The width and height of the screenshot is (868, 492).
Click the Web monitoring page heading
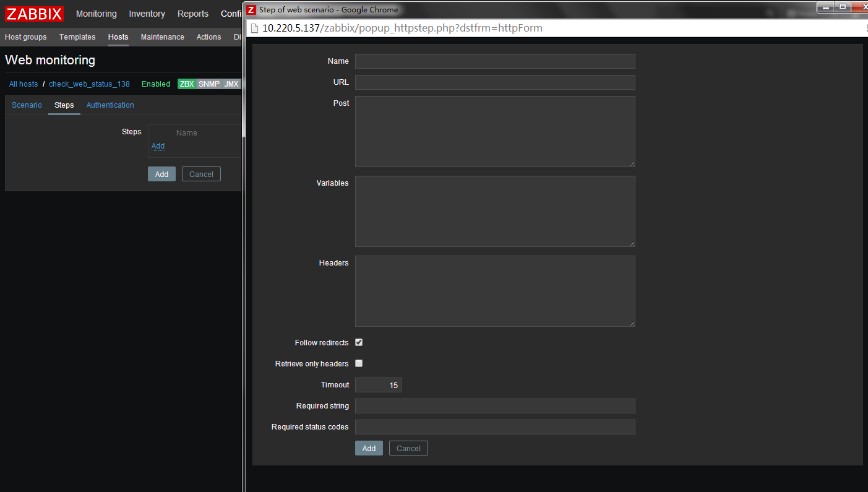[50, 60]
